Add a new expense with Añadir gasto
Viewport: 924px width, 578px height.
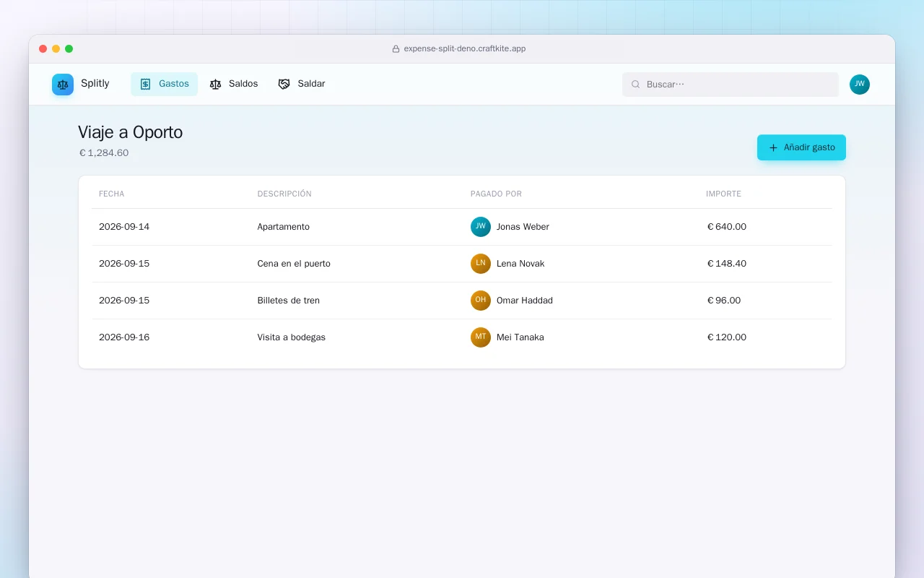(x=801, y=147)
